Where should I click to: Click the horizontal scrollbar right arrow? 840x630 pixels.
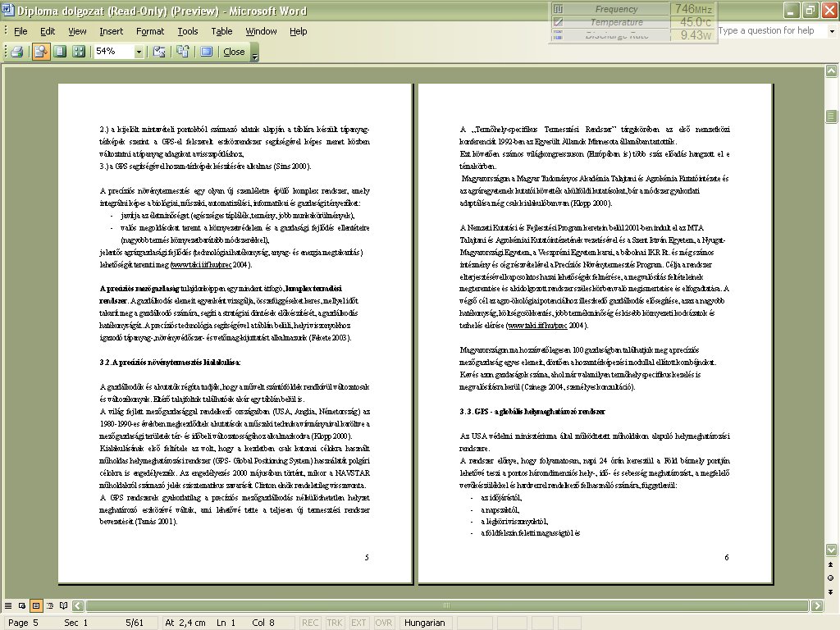click(x=817, y=606)
